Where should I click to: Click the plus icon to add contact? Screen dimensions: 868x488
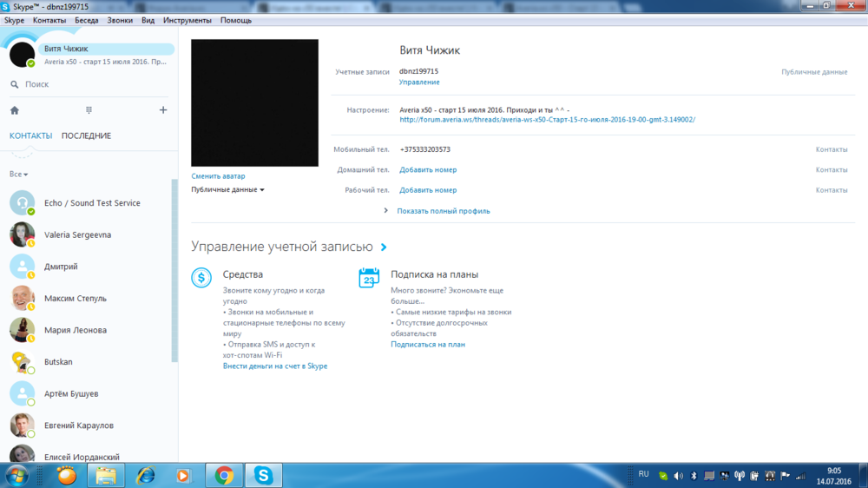coord(163,110)
